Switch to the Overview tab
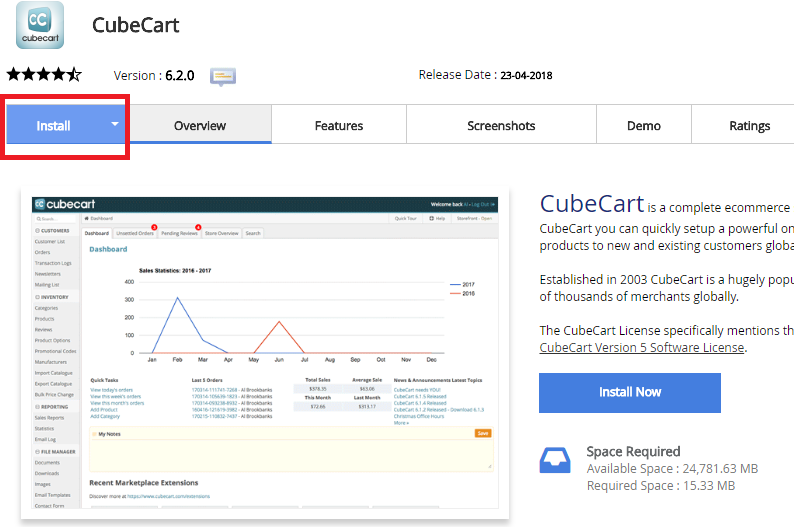The width and height of the screenshot is (794, 527). [x=200, y=125]
